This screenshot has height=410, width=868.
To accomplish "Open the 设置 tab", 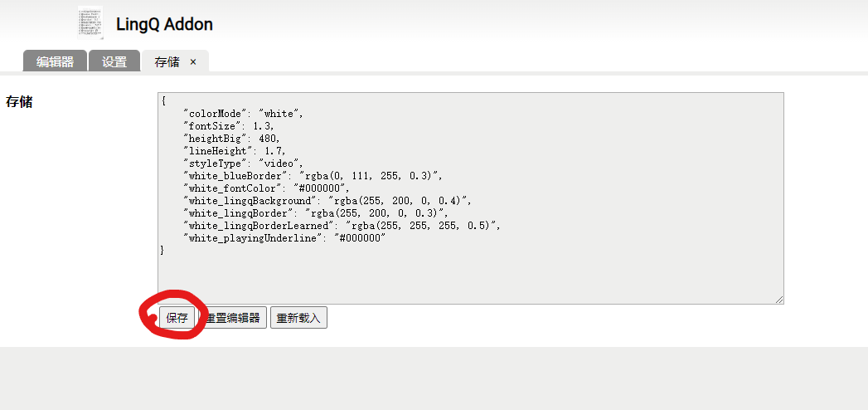I will tap(114, 62).
